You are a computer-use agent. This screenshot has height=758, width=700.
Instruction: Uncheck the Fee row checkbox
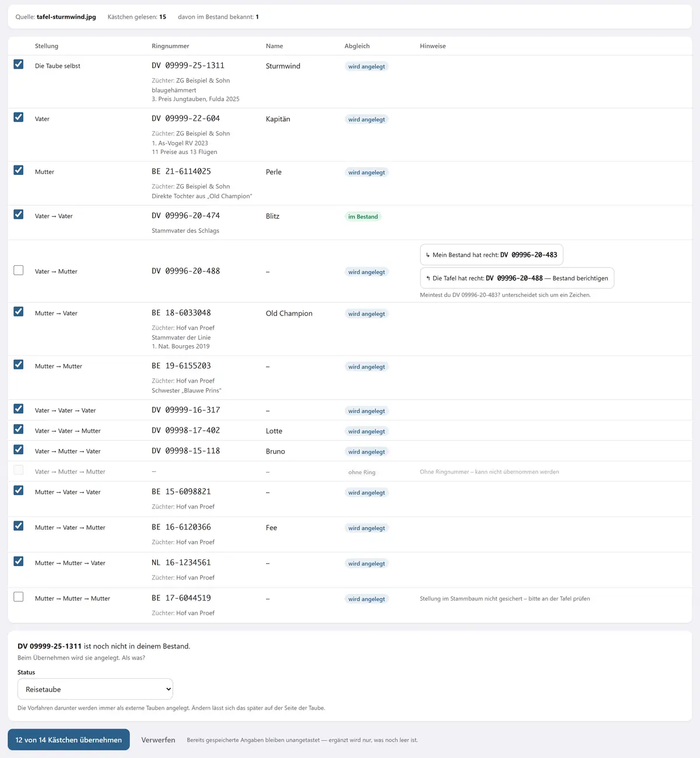click(19, 526)
